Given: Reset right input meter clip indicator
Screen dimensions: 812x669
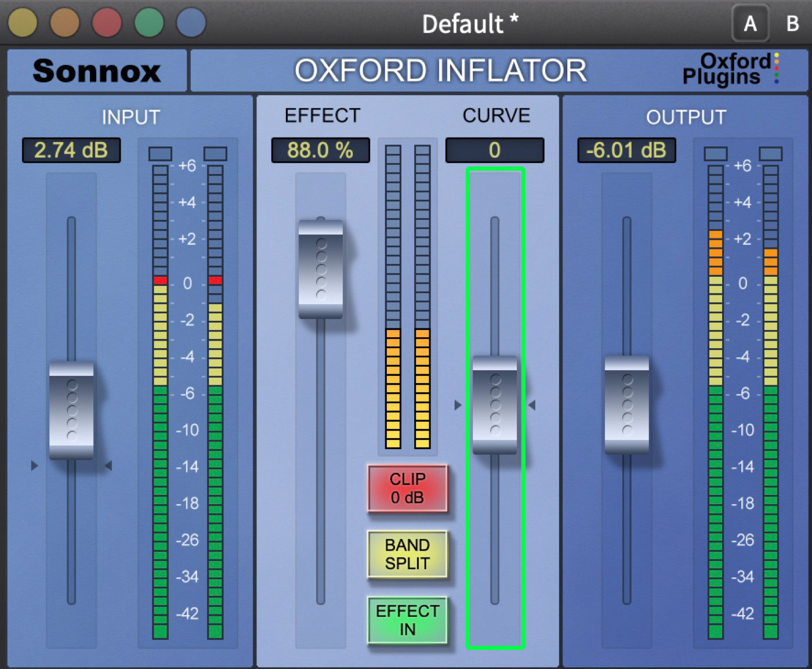Looking at the screenshot, I should coord(215,154).
